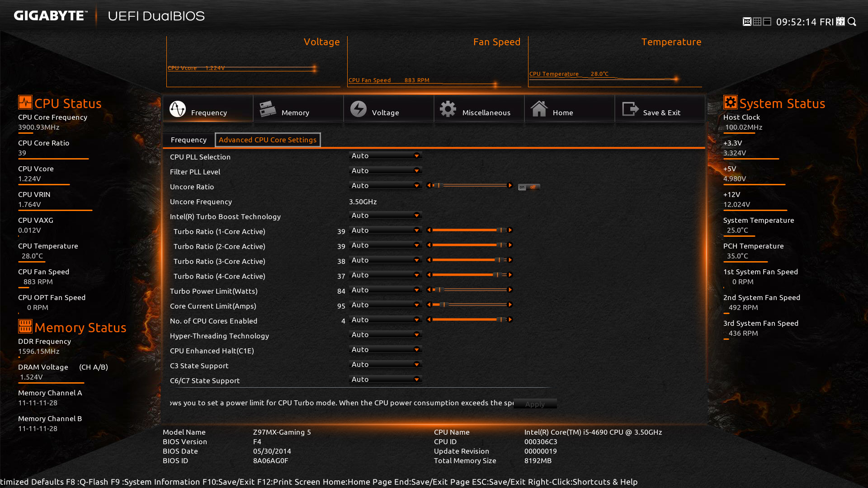Increase Uncore Ratio with right arrow
The height and width of the screenshot is (488, 868).
coord(510,185)
